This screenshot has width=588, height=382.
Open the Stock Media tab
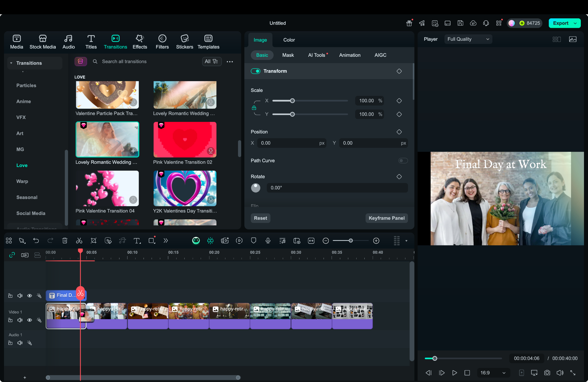coord(42,42)
